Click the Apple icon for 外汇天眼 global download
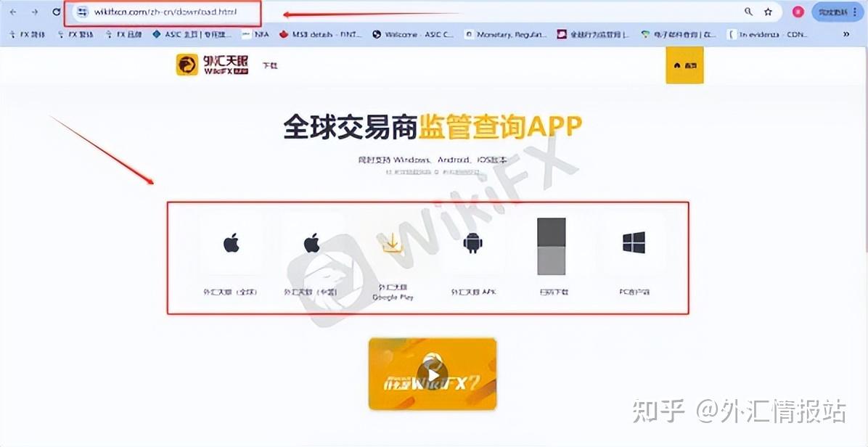Screen dimensions: 868x447 coord(232,242)
